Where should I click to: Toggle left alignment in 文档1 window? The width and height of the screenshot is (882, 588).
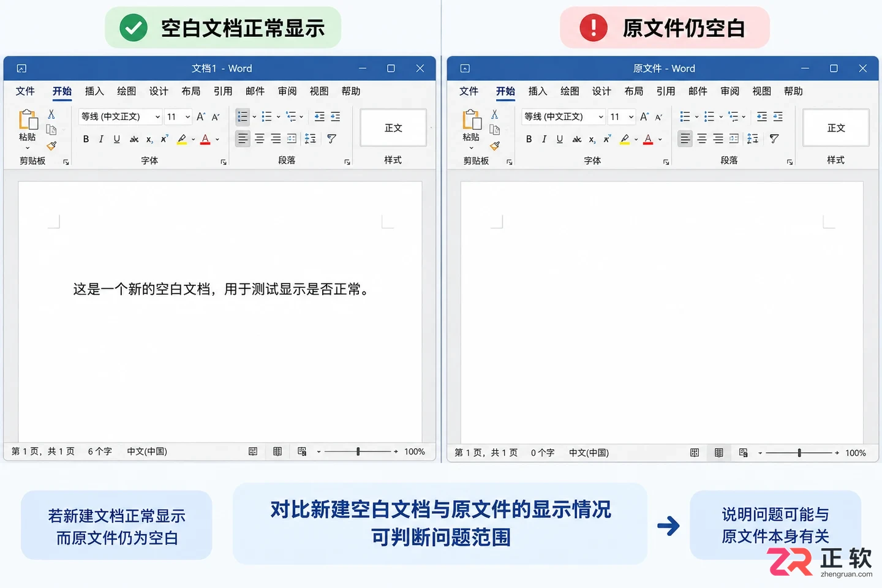tap(243, 139)
